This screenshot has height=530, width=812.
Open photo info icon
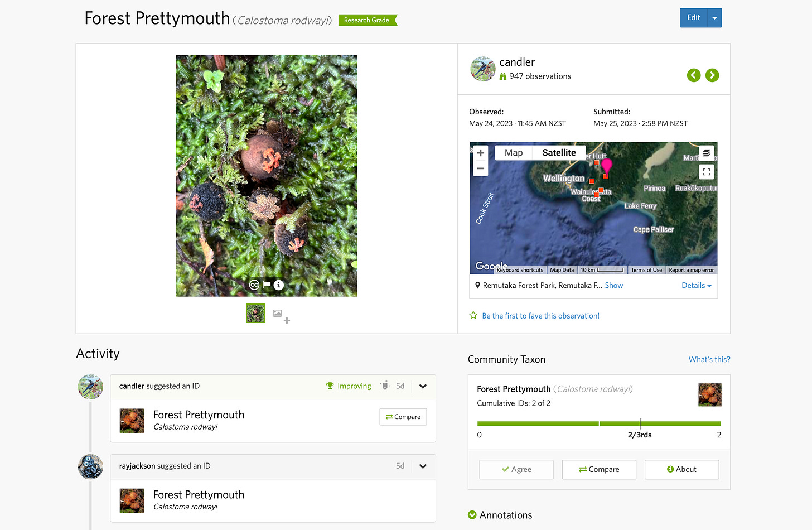[x=279, y=285]
